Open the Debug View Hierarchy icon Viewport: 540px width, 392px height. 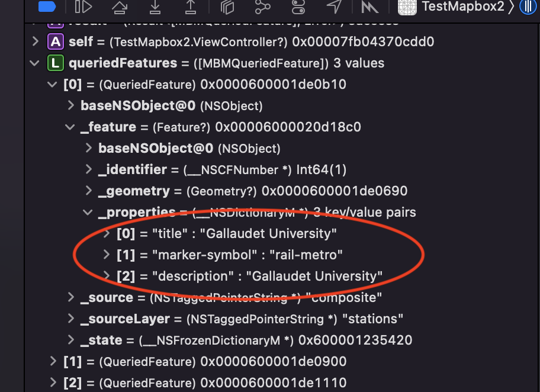pyautogui.click(x=227, y=8)
